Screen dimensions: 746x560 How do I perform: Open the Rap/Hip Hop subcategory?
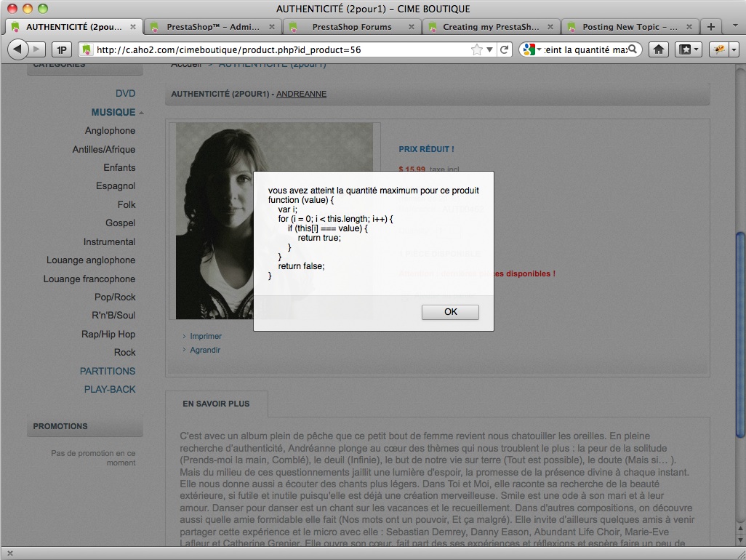[x=108, y=334]
